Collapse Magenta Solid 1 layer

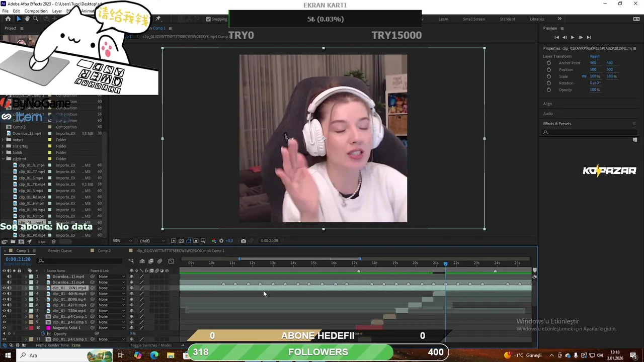tap(26, 328)
